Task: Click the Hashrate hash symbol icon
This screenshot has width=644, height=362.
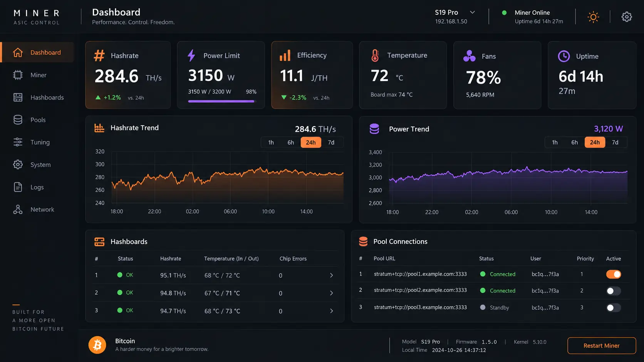Action: point(99,55)
